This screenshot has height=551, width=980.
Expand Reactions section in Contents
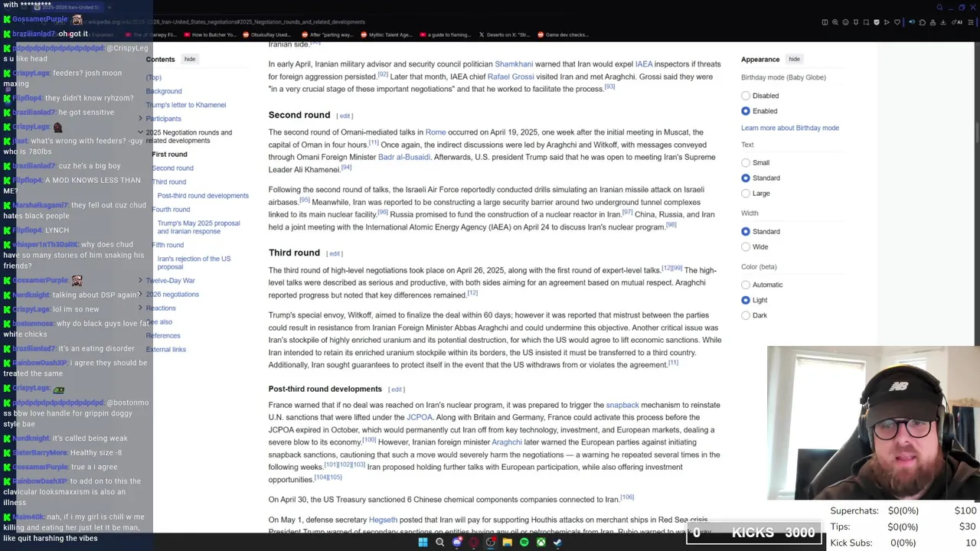(x=140, y=308)
